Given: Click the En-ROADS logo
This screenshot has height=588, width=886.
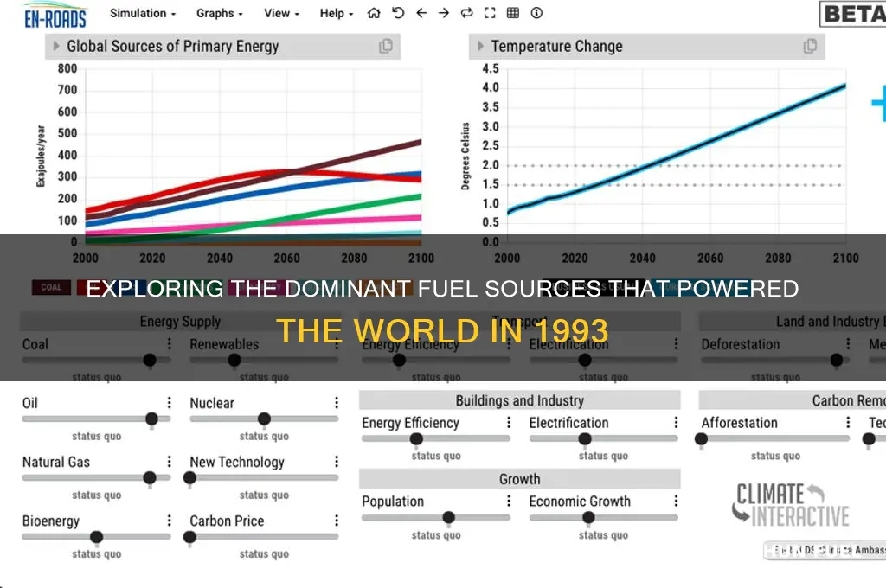Looking at the screenshot, I should [55, 16].
